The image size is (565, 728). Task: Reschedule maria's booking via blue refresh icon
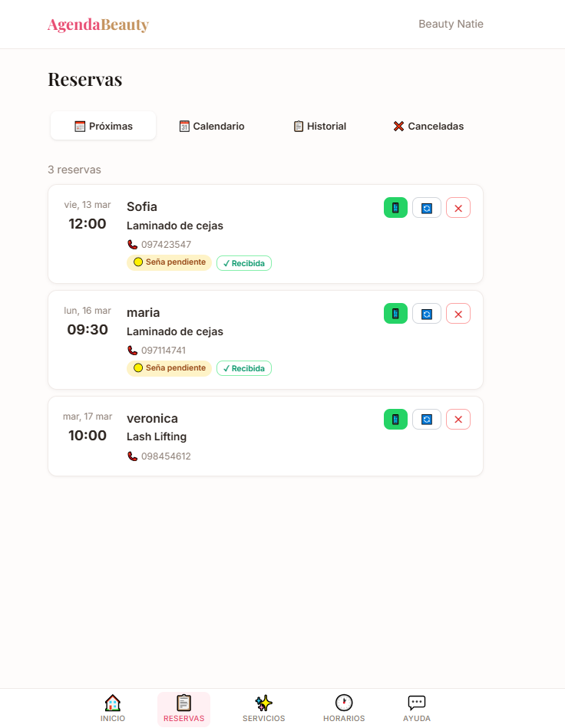coord(427,313)
